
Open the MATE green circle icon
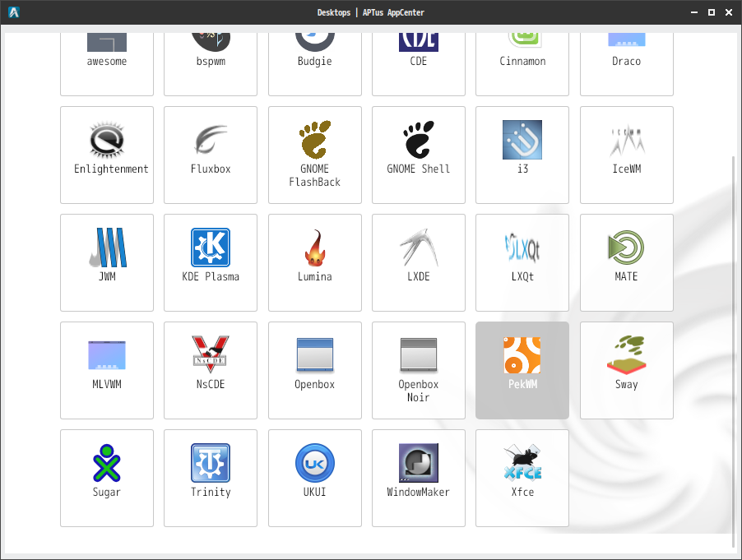click(627, 248)
